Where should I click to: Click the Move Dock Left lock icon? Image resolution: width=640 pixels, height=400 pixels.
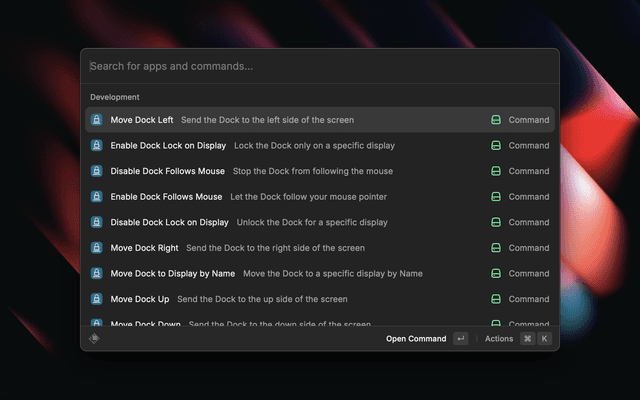click(x=96, y=120)
